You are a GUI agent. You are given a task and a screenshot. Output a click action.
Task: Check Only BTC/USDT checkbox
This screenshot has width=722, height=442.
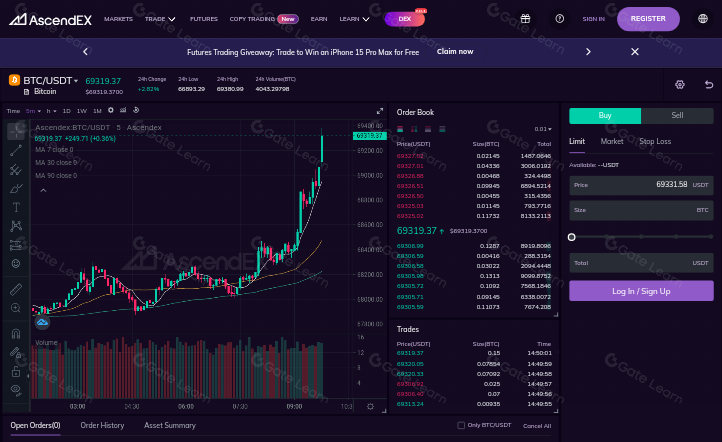(x=460, y=425)
